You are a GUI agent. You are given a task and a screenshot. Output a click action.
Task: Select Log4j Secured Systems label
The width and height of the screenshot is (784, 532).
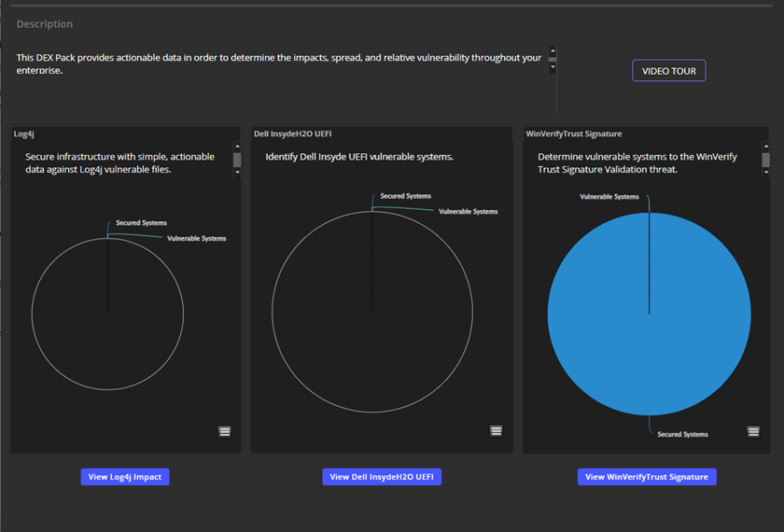click(x=142, y=223)
